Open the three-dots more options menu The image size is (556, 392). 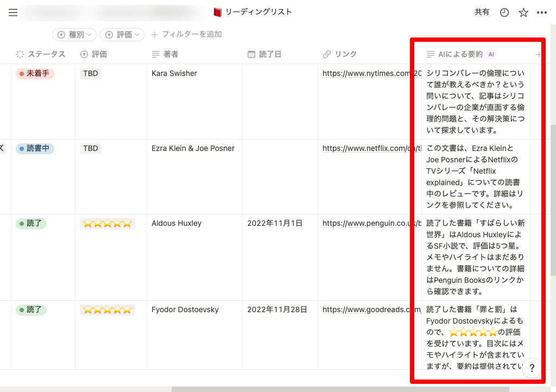(542, 12)
